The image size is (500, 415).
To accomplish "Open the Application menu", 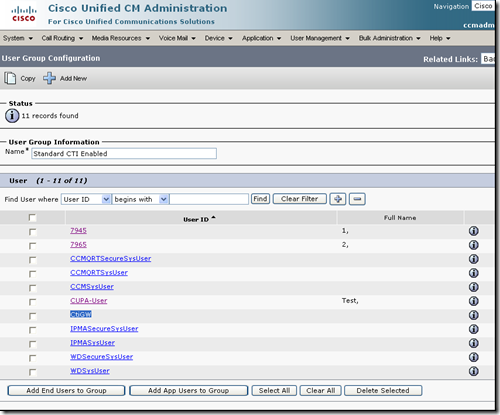I will (261, 38).
